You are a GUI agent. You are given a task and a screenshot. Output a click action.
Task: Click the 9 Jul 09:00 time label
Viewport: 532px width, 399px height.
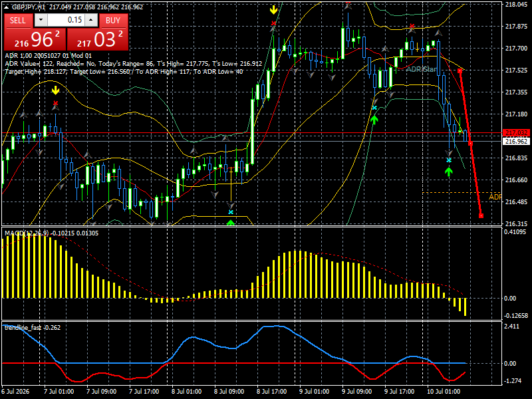tap(357, 391)
